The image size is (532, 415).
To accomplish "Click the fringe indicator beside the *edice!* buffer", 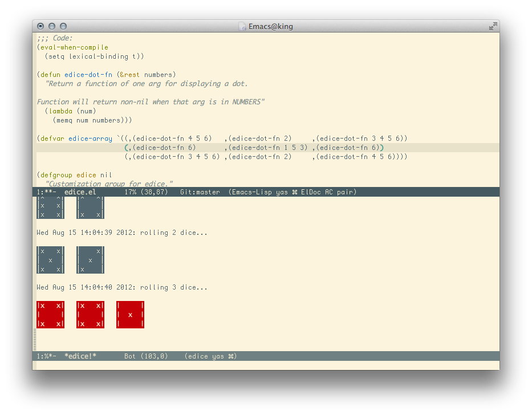I will [x=34, y=339].
